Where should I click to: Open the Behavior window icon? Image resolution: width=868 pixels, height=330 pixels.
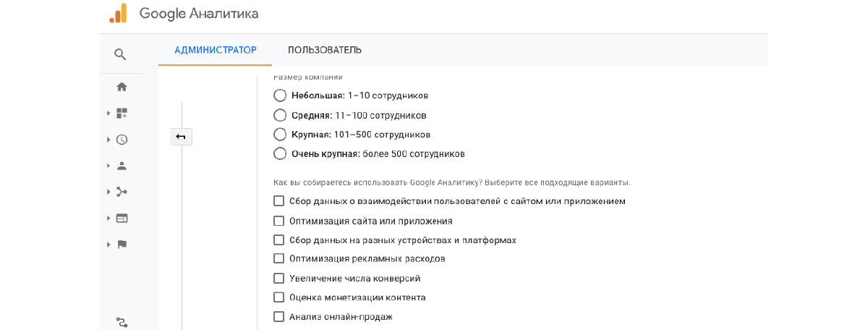[x=122, y=218]
